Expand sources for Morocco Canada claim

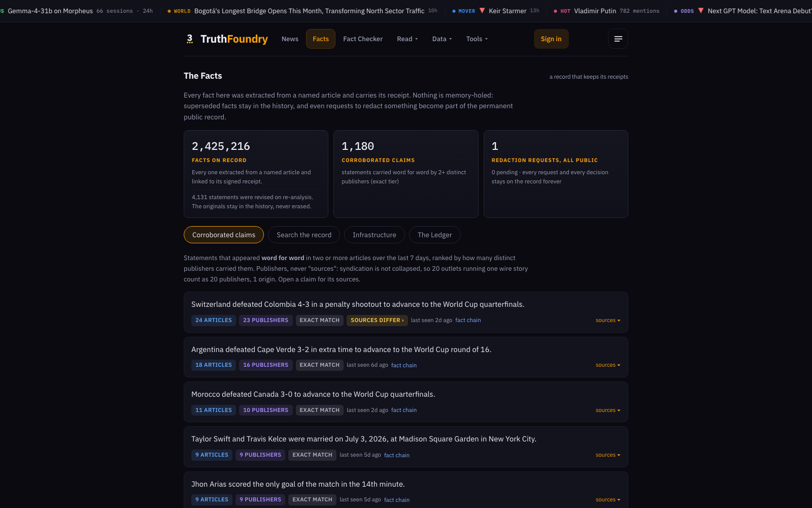pos(608,410)
